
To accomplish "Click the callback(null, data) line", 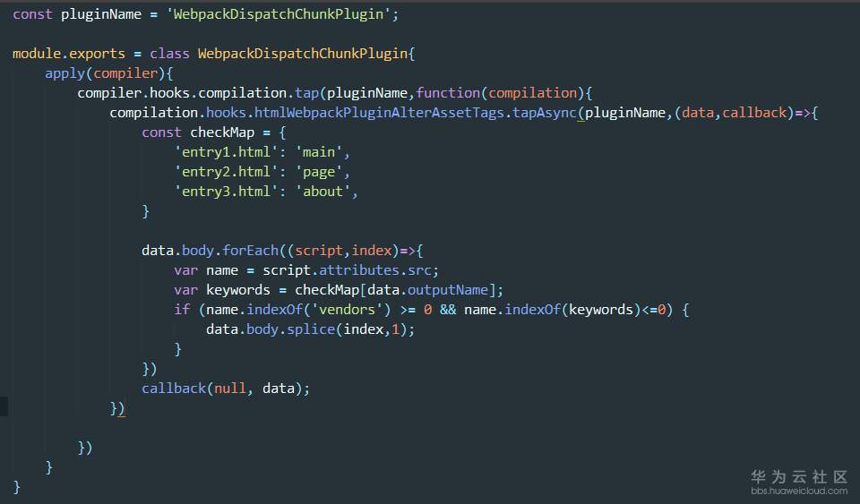I will coord(226,389).
